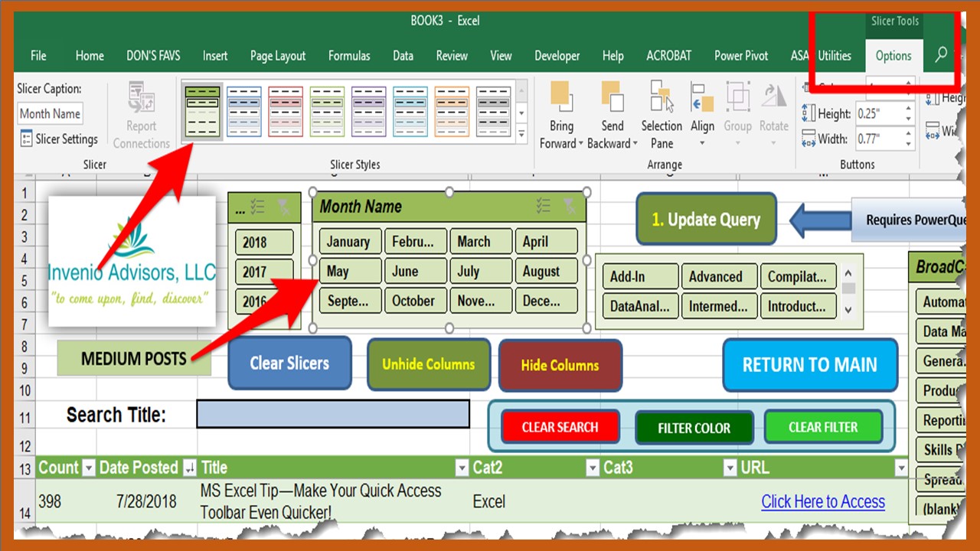Select the Add-In slicer item
The height and width of the screenshot is (551, 980).
[640, 276]
